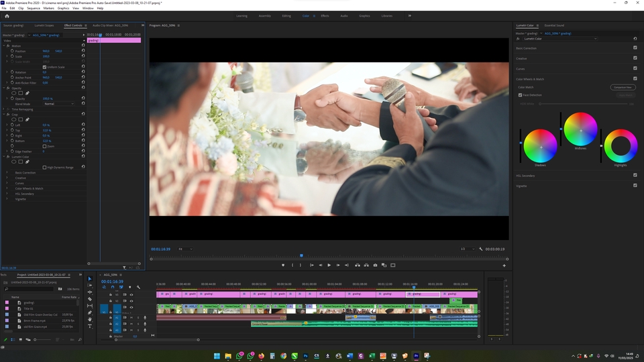Click the Program monitor timecode 00:01:16:39

160,249
